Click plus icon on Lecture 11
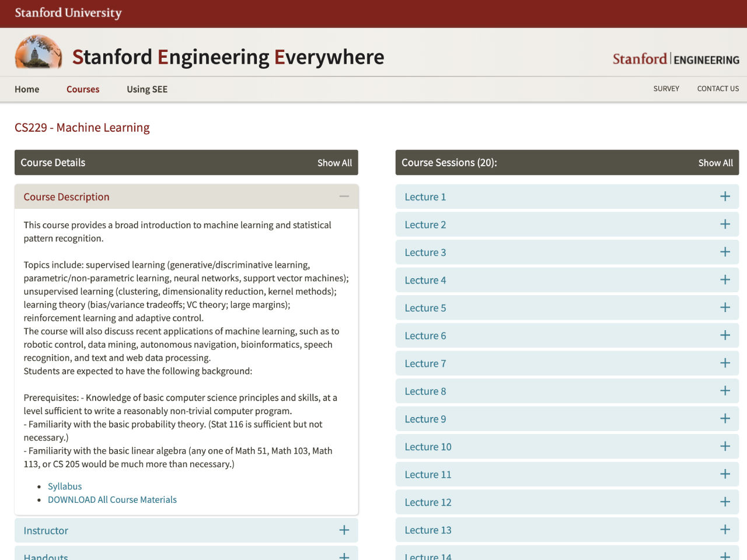The height and width of the screenshot is (560, 747). 725,474
